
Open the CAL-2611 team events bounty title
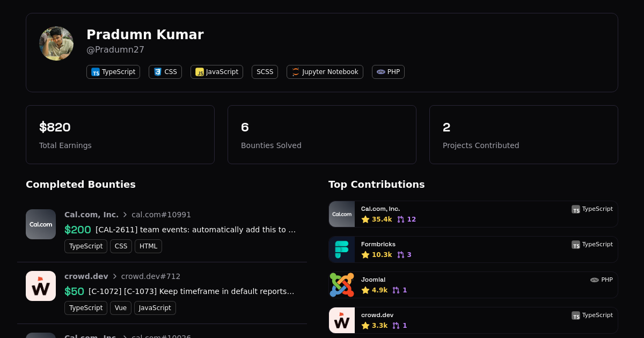[194, 230]
